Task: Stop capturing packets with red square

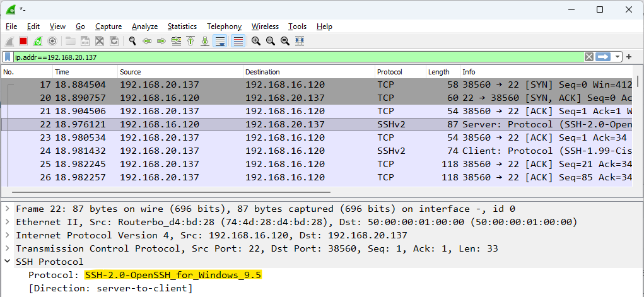Action: tap(23, 41)
